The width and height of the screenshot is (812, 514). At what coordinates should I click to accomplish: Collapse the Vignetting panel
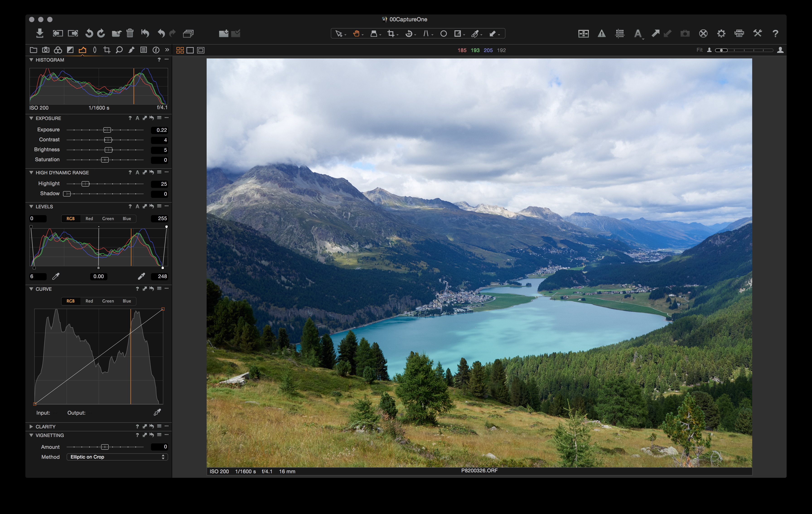31,435
